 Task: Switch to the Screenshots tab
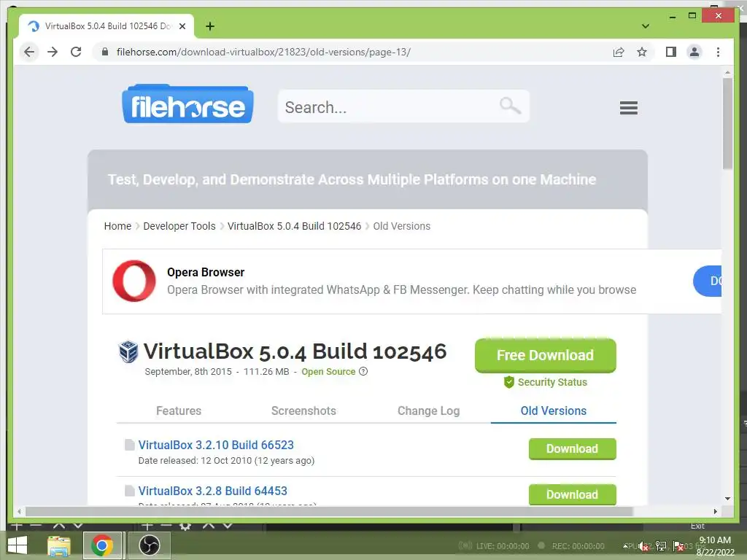[303, 411]
